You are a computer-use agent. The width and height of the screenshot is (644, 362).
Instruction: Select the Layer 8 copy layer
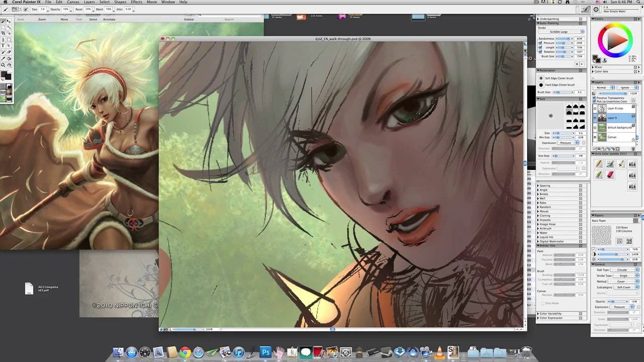tap(615, 109)
